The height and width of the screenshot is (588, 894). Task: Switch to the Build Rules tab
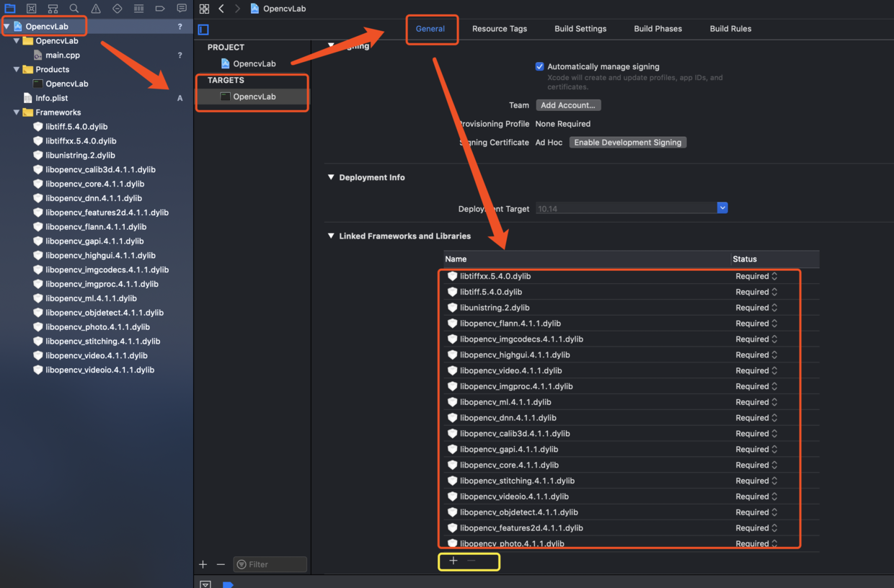pyautogui.click(x=730, y=29)
